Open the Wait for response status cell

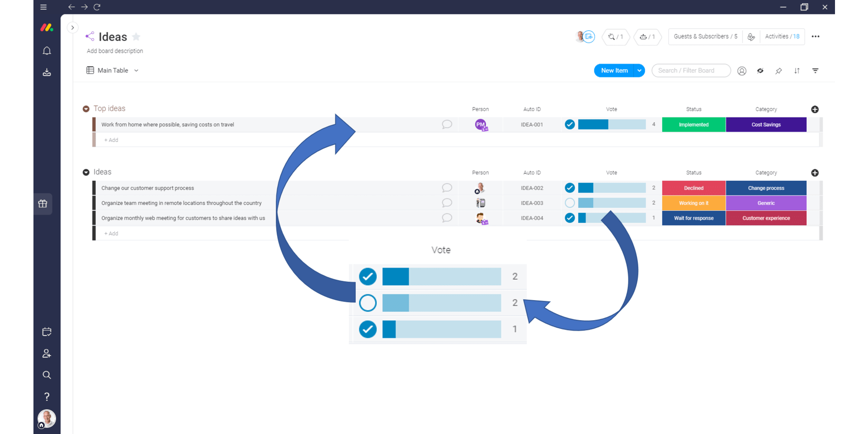(x=694, y=218)
